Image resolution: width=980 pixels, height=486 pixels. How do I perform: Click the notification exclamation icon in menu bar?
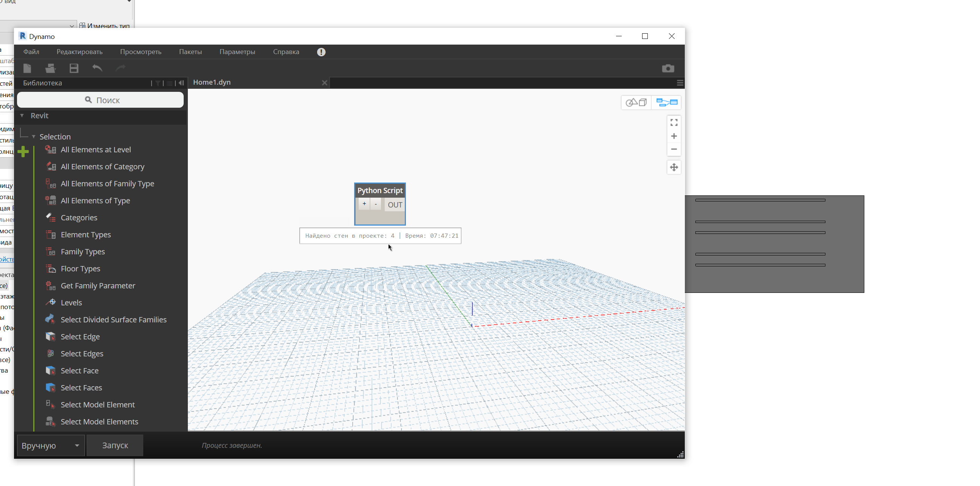(x=321, y=52)
